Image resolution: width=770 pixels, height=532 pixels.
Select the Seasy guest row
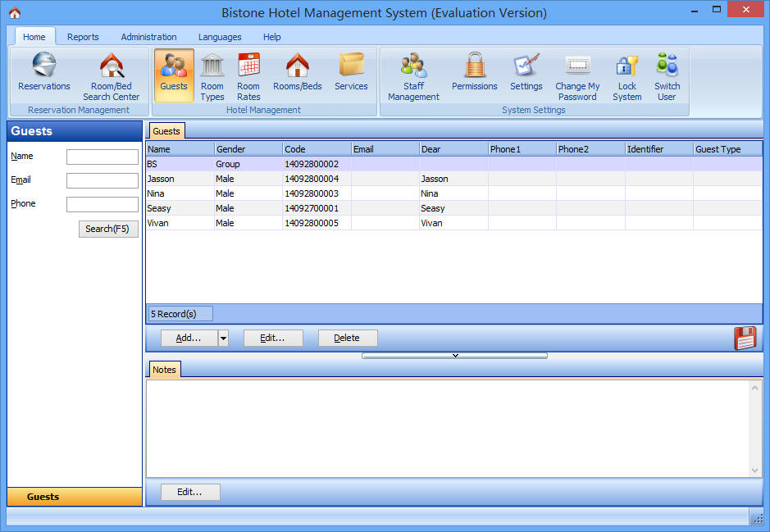pos(454,208)
